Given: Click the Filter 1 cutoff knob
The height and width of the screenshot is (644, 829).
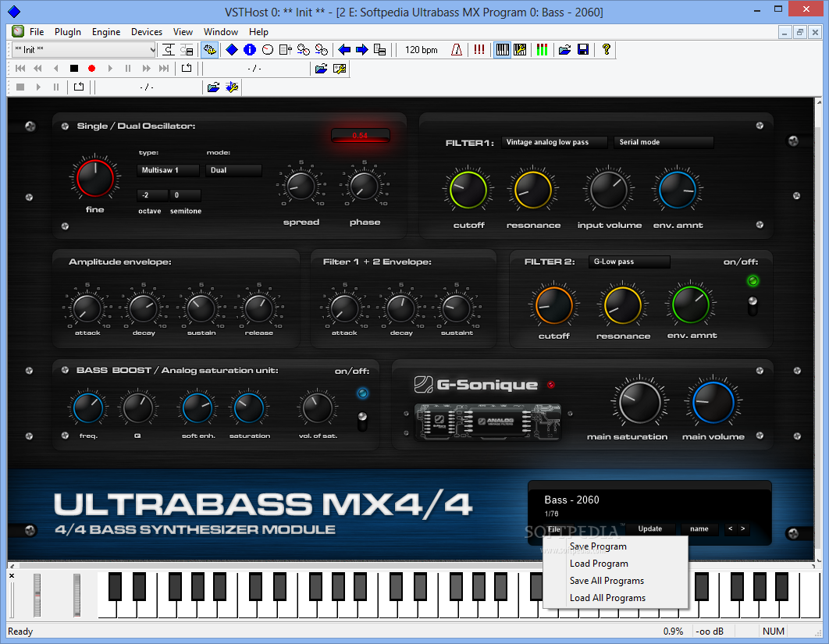Looking at the screenshot, I should point(468,189).
